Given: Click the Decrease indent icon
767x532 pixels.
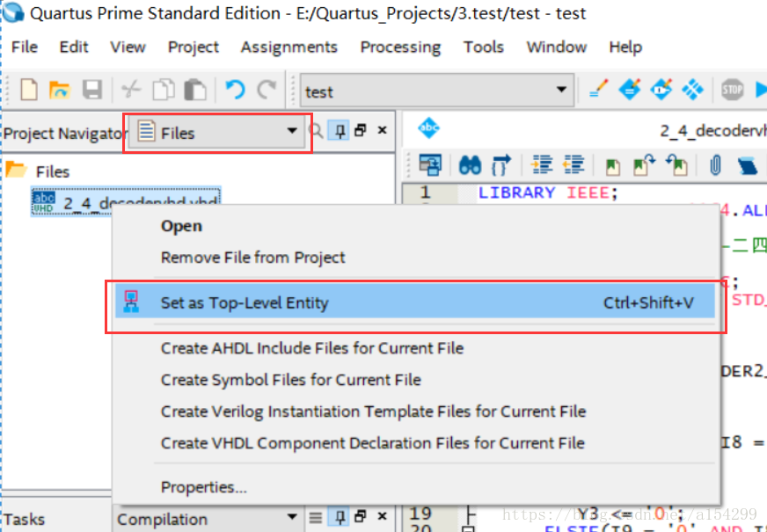Looking at the screenshot, I should pyautogui.click(x=573, y=164).
